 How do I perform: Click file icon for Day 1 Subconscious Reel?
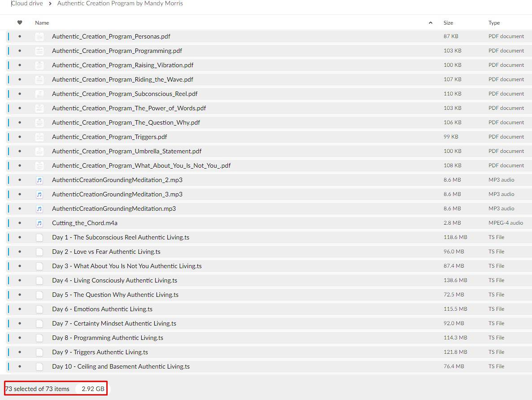(39, 238)
